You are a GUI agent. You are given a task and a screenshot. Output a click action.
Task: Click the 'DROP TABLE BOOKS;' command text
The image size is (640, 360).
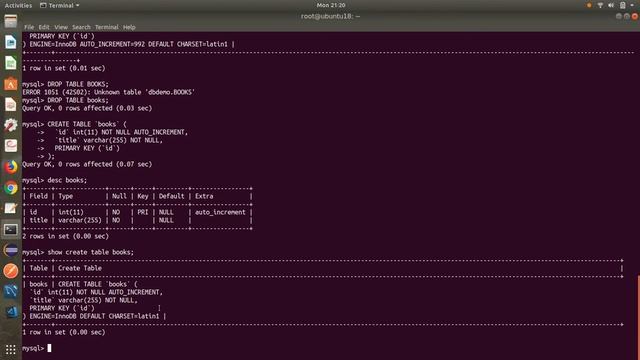pos(78,84)
